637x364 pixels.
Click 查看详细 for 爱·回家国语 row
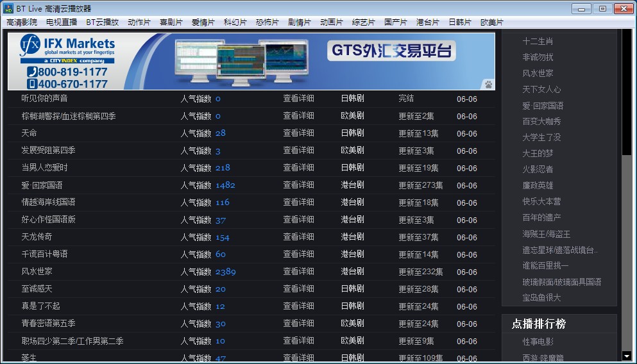point(298,185)
